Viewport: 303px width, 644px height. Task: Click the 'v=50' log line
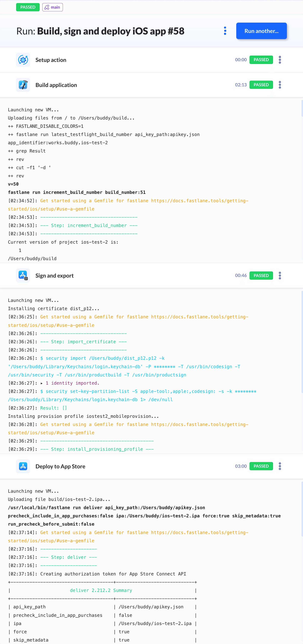(13, 184)
